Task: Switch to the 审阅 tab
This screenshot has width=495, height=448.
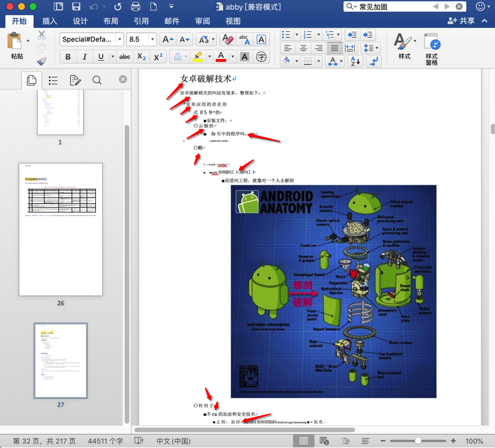Action: [x=202, y=21]
